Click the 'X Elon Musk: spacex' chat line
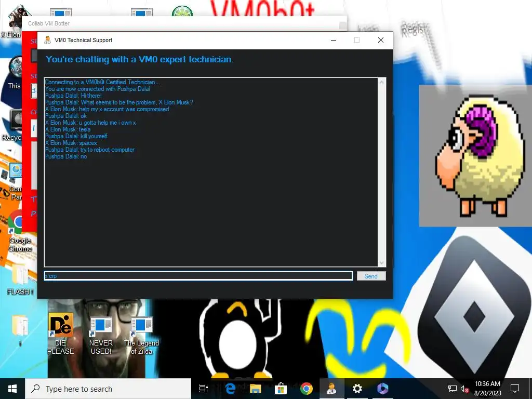 click(x=71, y=143)
